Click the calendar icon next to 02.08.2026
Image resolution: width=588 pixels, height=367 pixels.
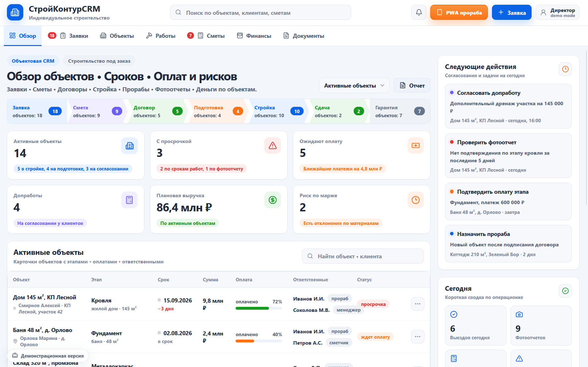[x=159, y=333]
